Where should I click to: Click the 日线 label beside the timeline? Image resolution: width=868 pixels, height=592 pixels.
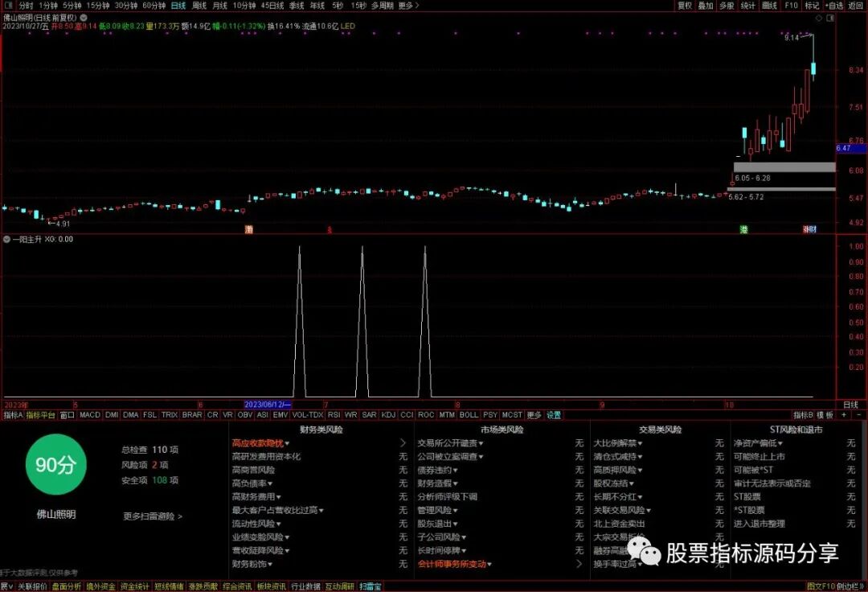(x=851, y=405)
